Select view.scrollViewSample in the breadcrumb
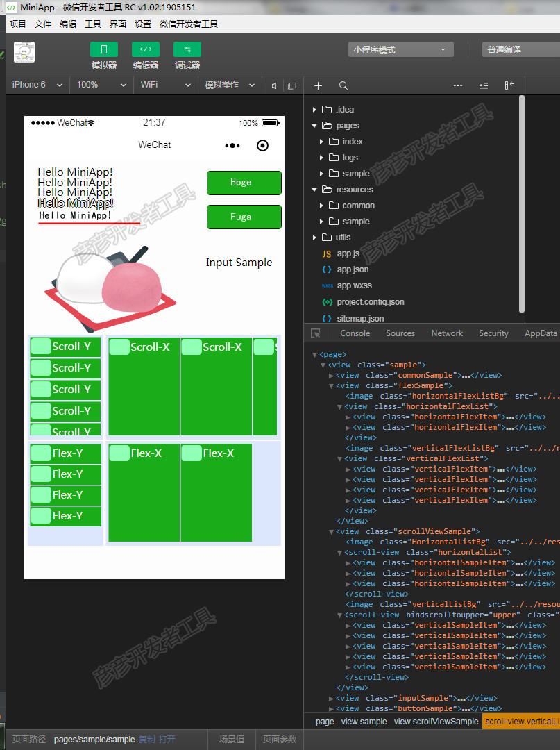This screenshot has height=750, width=560. coord(436,722)
